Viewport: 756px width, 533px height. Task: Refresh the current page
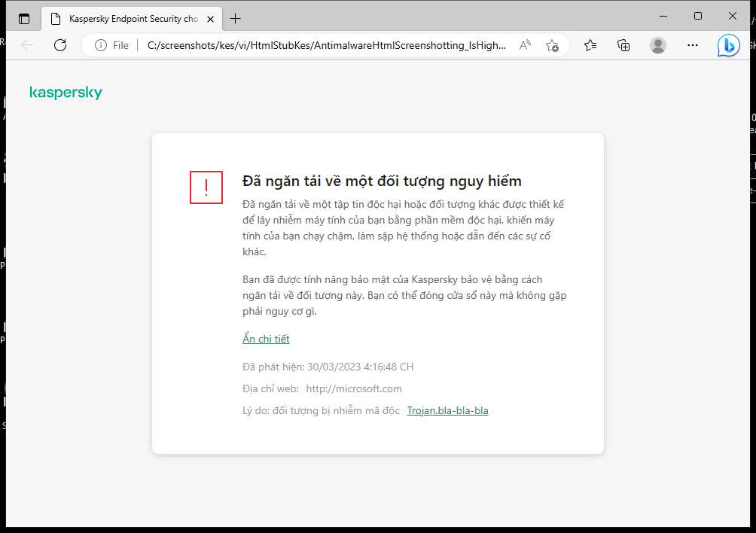[x=60, y=45]
